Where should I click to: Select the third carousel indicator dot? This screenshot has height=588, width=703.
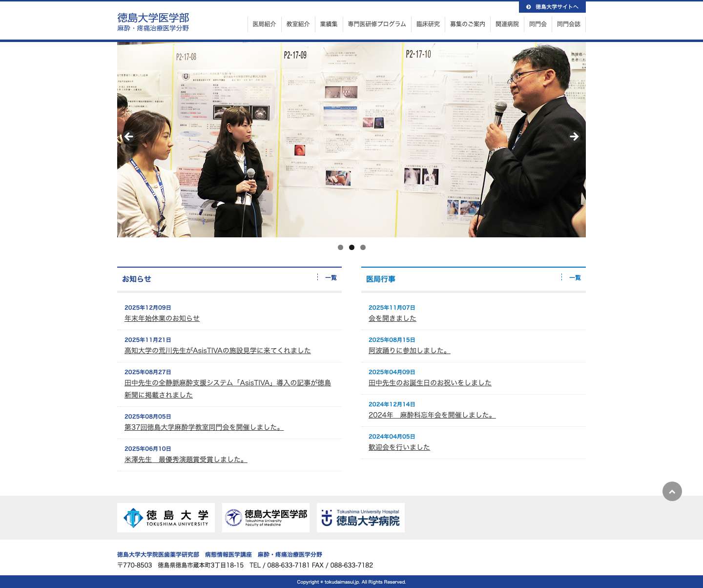363,248
